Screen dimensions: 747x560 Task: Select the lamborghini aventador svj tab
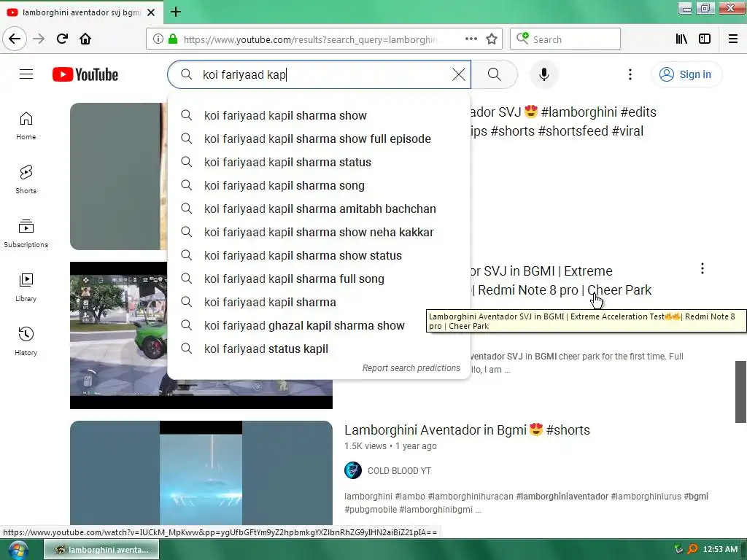[x=82, y=12]
